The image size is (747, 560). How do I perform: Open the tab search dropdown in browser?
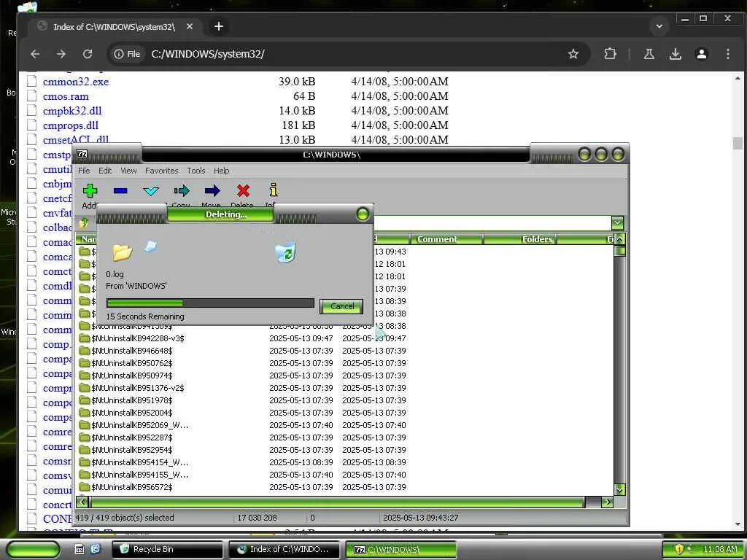pos(659,27)
